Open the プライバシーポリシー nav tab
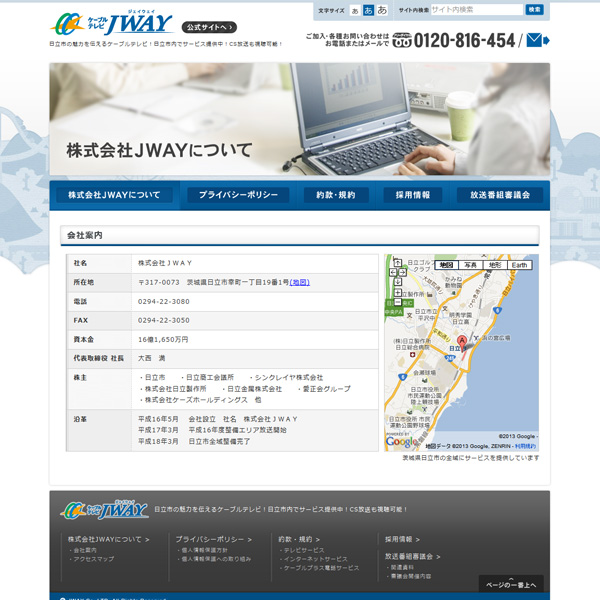 tap(238, 195)
